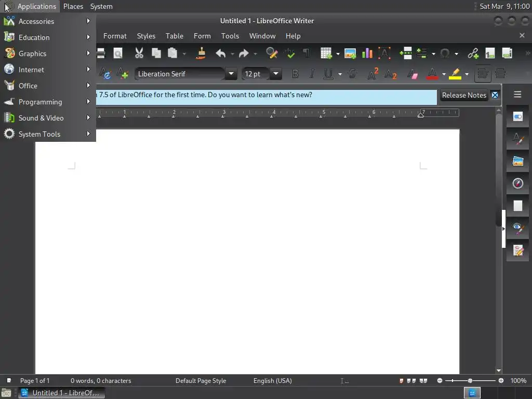Click the Insert Page Break icon
532x399 pixels.
(x=405, y=54)
